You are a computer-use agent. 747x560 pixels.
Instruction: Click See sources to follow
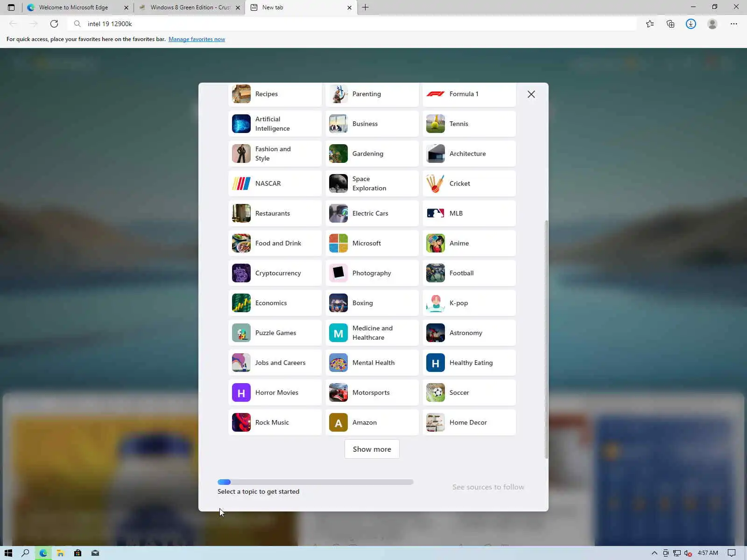tap(488, 487)
